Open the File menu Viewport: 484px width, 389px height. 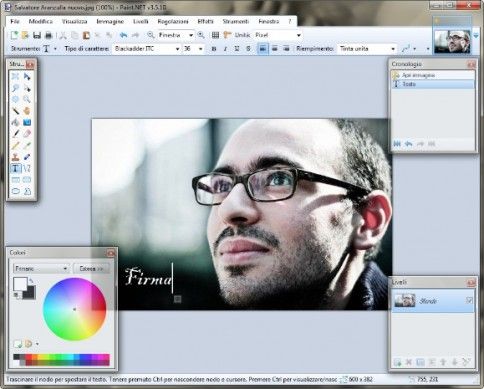(15, 21)
